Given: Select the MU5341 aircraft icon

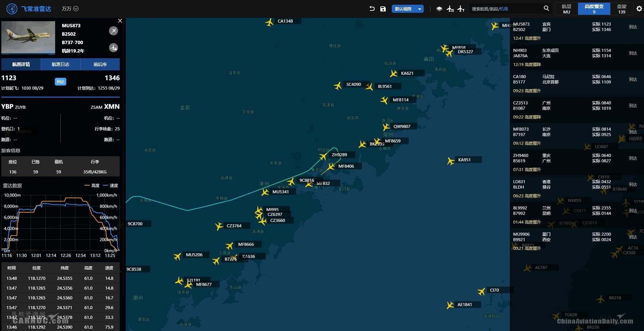Looking at the screenshot, I should pyautogui.click(x=265, y=192).
